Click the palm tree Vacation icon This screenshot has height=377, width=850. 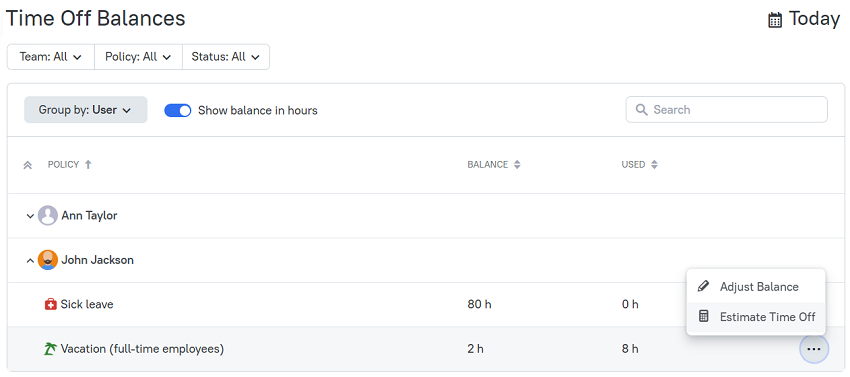pyautogui.click(x=50, y=349)
